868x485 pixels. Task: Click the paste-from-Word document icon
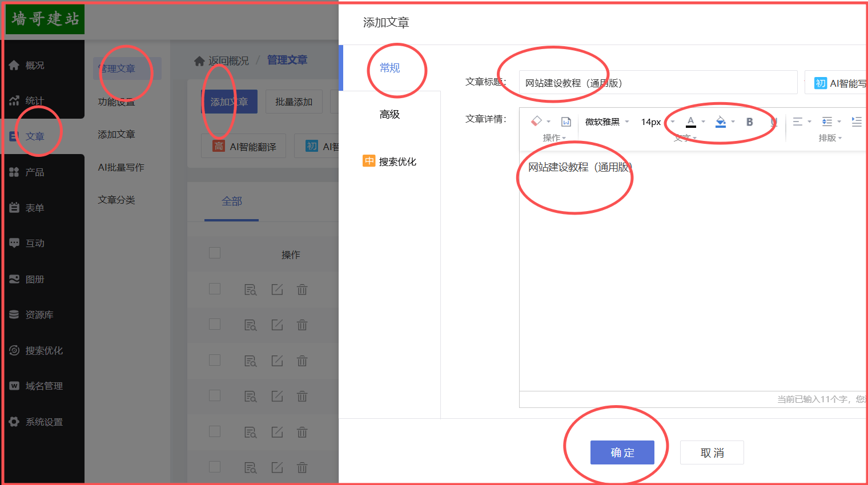566,122
